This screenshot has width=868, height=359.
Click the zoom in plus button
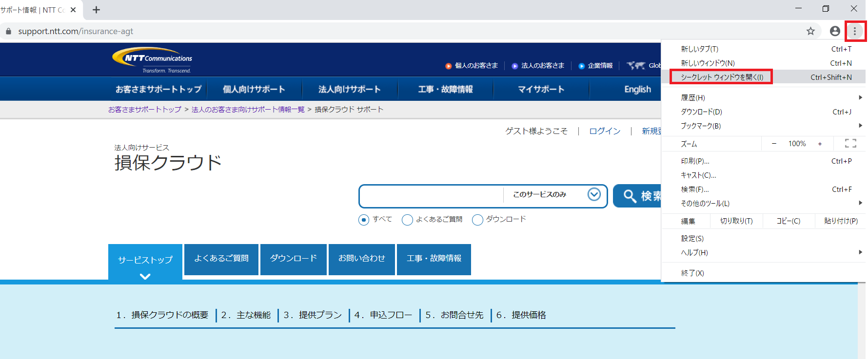820,144
